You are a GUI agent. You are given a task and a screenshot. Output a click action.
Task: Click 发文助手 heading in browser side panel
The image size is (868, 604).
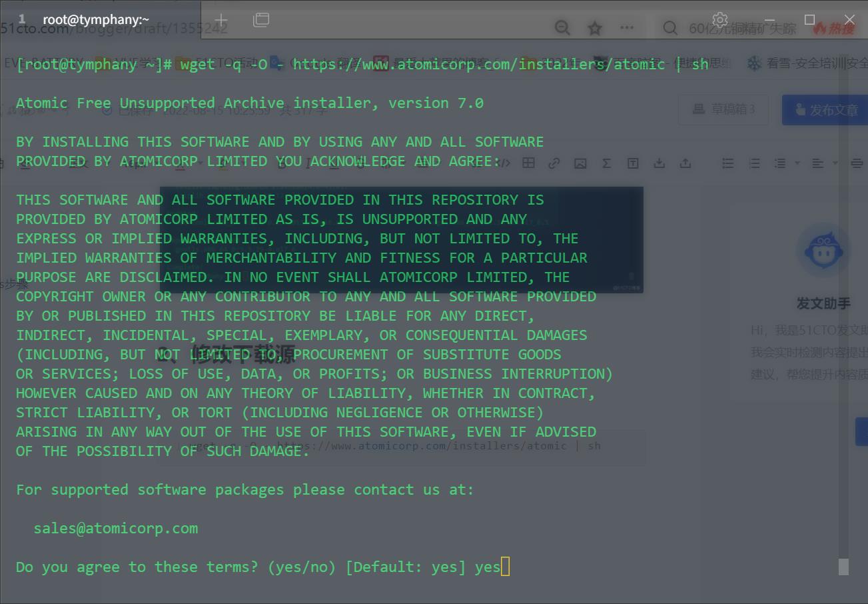pyautogui.click(x=823, y=303)
